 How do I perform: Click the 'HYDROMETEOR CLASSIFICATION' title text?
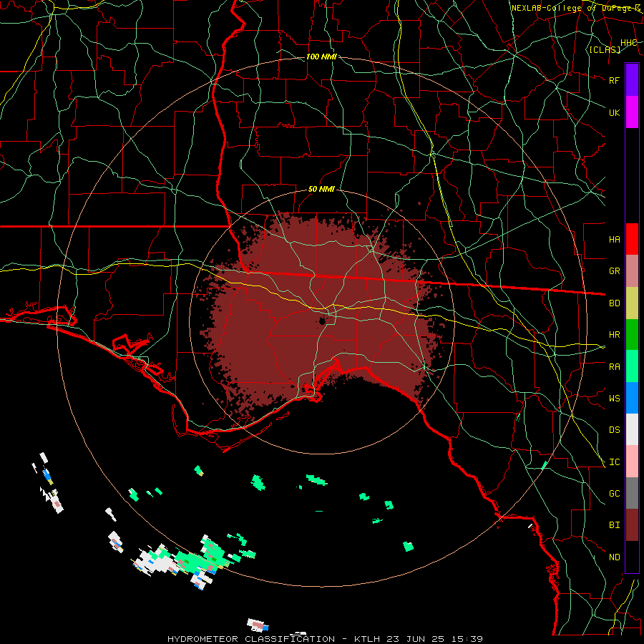[251, 639]
